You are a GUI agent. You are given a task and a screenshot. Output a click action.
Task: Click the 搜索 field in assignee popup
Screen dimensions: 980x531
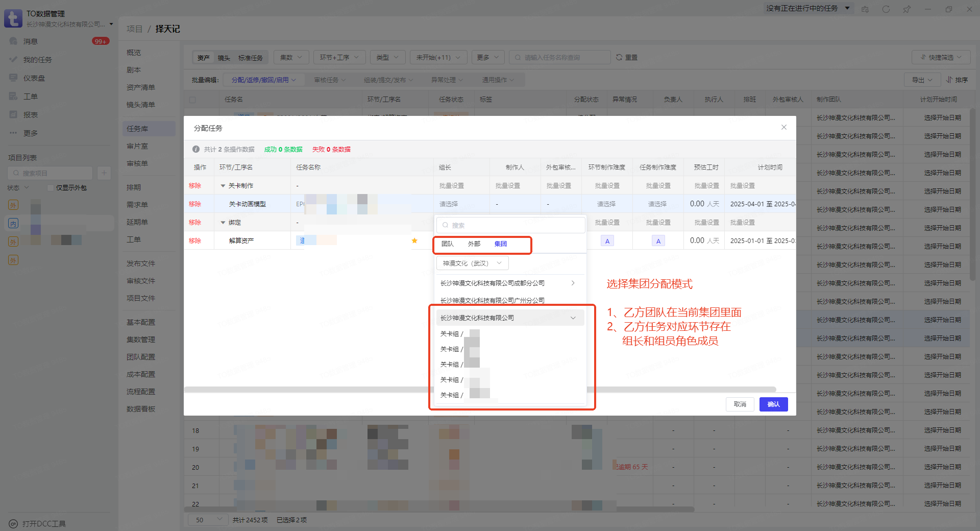(510, 225)
